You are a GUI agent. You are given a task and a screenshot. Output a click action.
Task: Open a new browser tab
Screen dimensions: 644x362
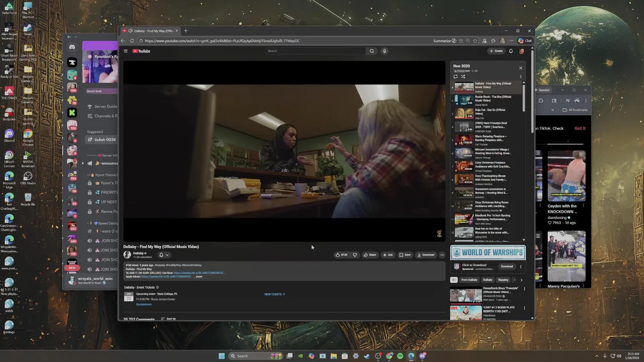click(186, 31)
